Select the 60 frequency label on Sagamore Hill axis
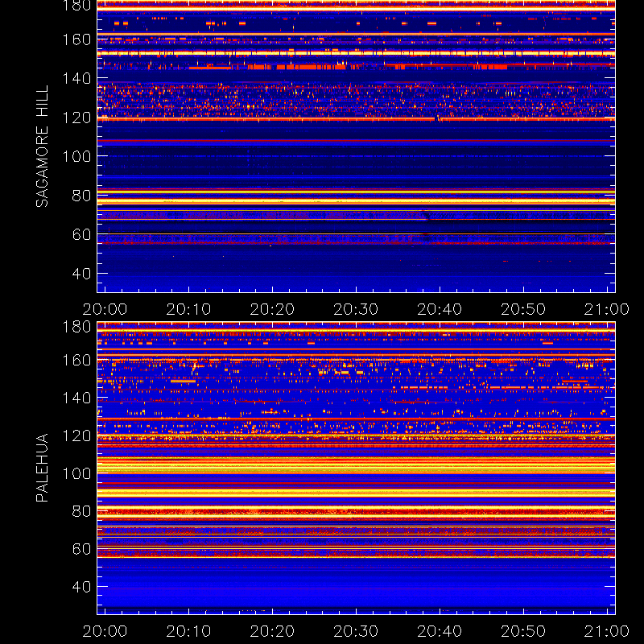 click(81, 234)
